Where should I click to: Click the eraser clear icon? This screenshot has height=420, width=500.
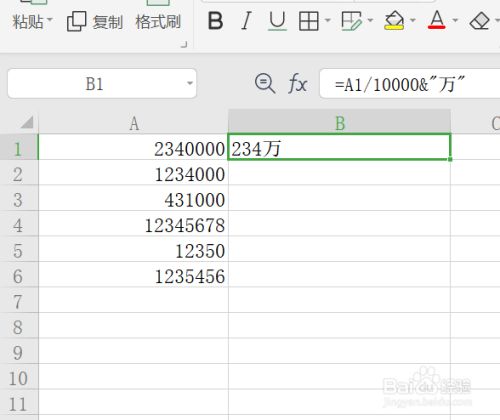tap(479, 21)
